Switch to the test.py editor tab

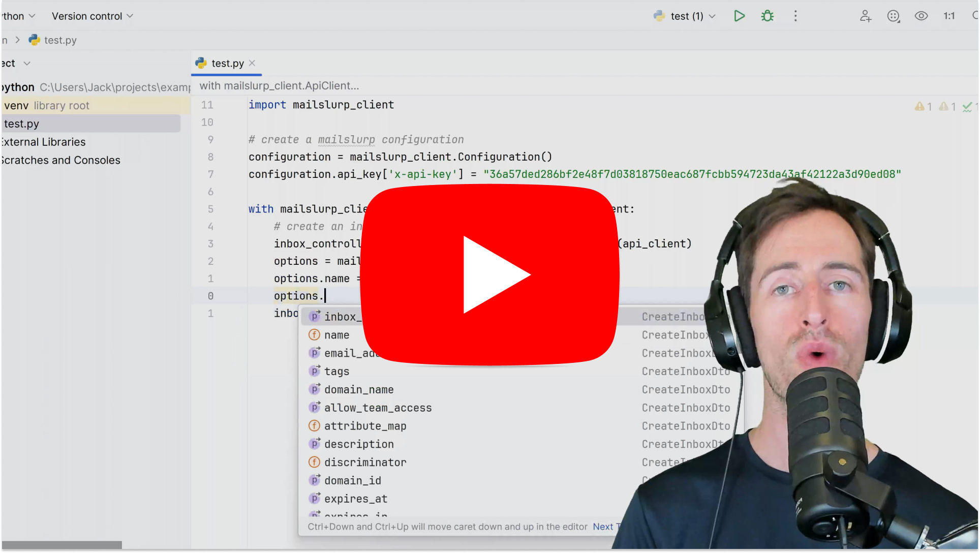tap(227, 64)
